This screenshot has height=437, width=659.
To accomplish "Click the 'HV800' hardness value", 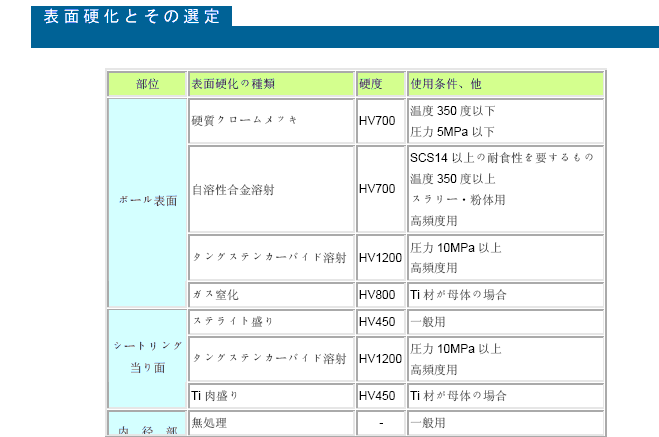I will click(x=377, y=295).
